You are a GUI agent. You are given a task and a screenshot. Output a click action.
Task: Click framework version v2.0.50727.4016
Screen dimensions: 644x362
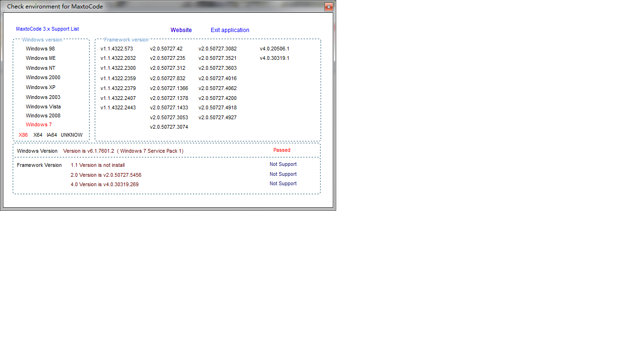coord(218,78)
